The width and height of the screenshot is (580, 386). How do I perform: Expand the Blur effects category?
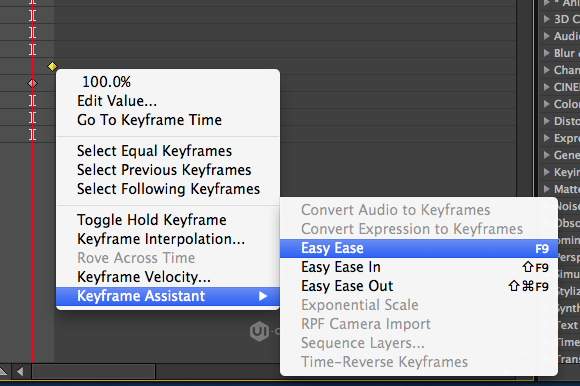click(547, 53)
